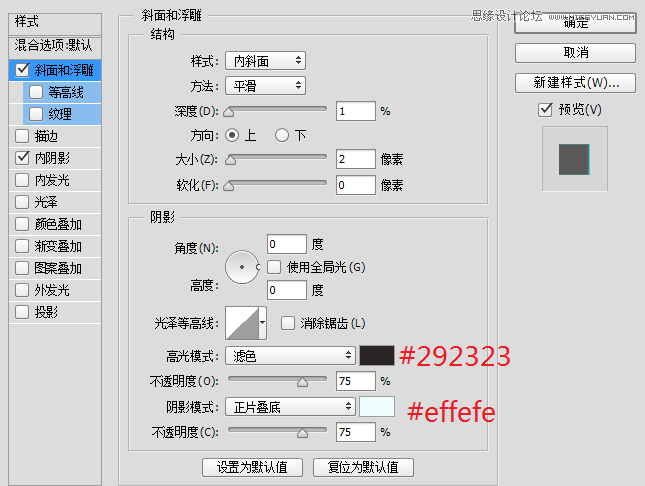This screenshot has width=645, height=486.
Task: Open the 阴影模式 dropdown showing 正片叠底
Action: click(x=290, y=407)
